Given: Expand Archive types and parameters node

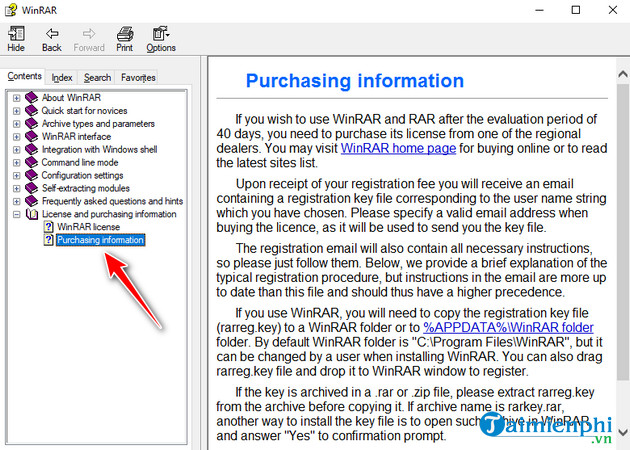Looking at the screenshot, I should (16, 124).
